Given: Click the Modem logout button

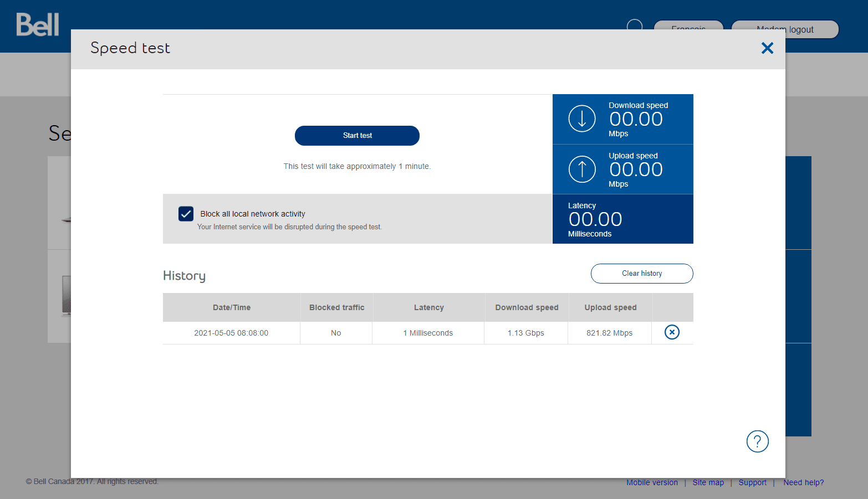Looking at the screenshot, I should [785, 29].
